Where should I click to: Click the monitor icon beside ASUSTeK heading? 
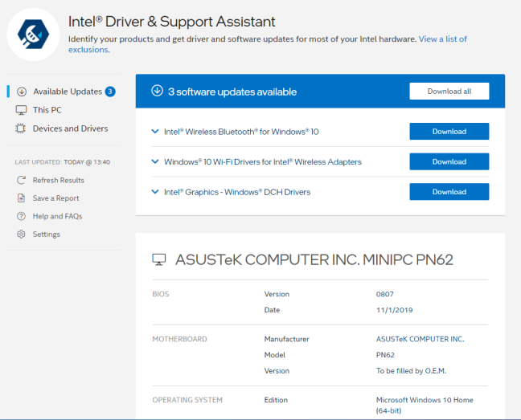159,259
